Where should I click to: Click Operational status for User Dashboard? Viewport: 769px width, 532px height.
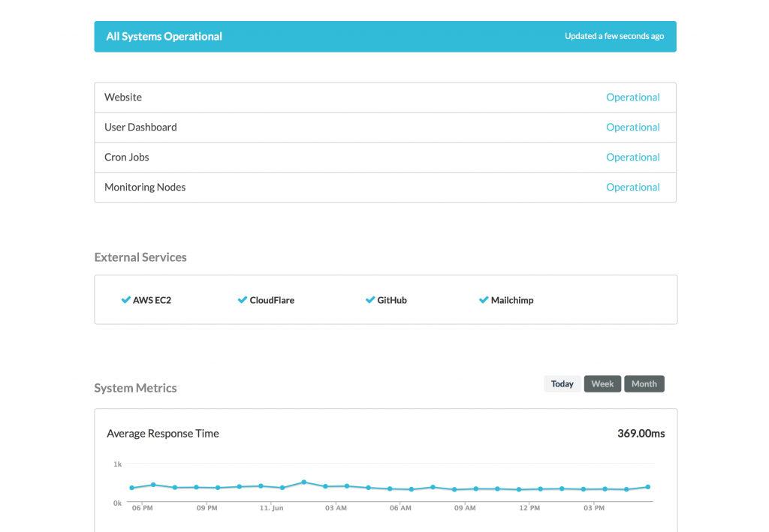pyautogui.click(x=632, y=127)
